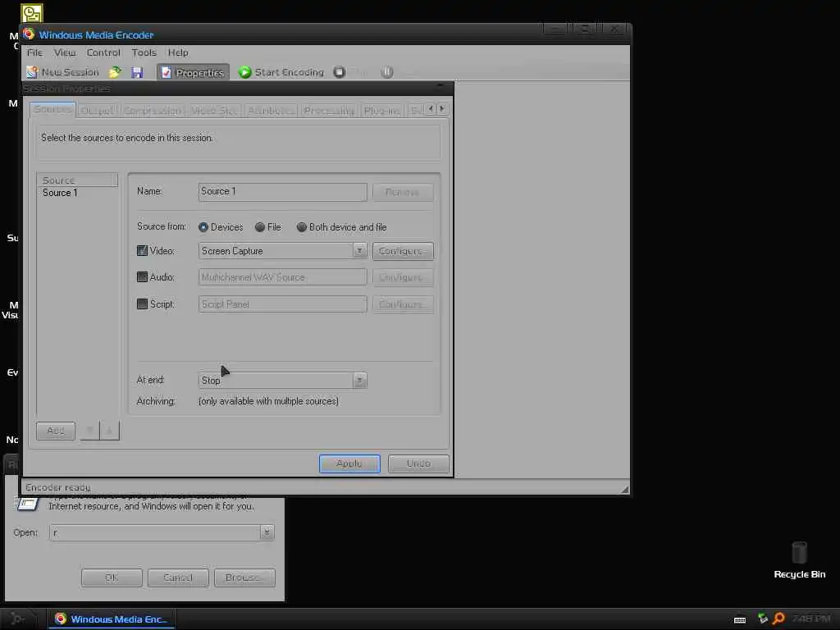The width and height of the screenshot is (840, 630).
Task: Switch to the Output tab
Action: 98,111
